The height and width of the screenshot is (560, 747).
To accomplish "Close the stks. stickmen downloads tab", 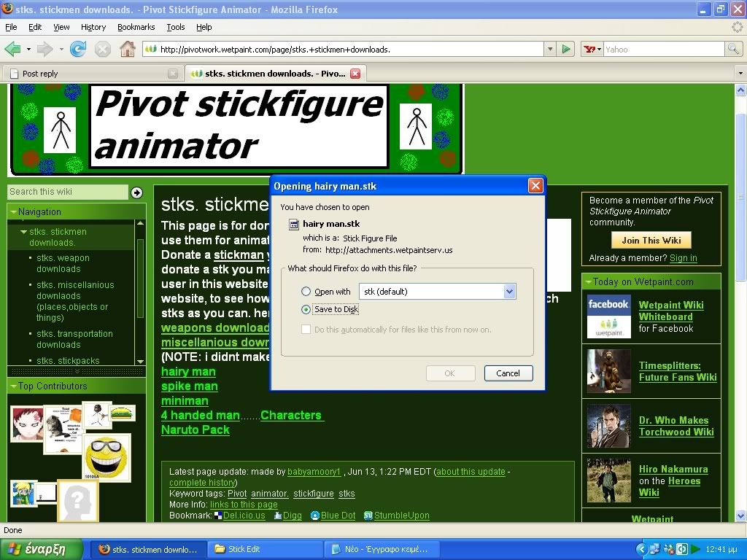I will [x=355, y=74].
